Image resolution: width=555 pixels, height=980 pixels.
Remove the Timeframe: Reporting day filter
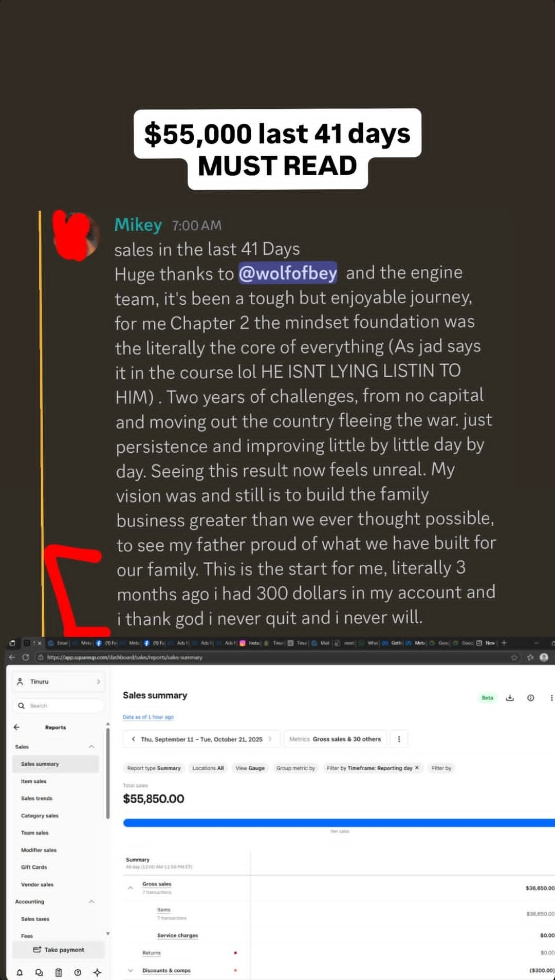coord(417,768)
